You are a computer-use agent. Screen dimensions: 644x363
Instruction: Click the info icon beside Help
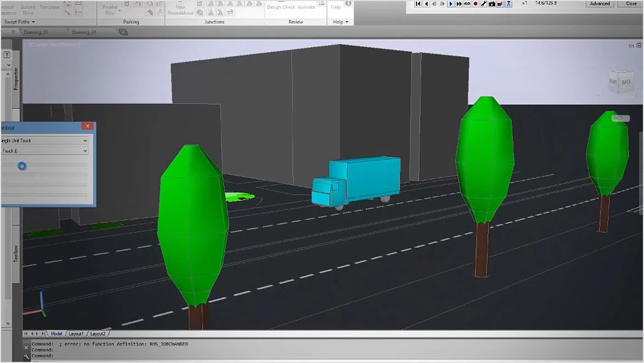click(x=348, y=3)
